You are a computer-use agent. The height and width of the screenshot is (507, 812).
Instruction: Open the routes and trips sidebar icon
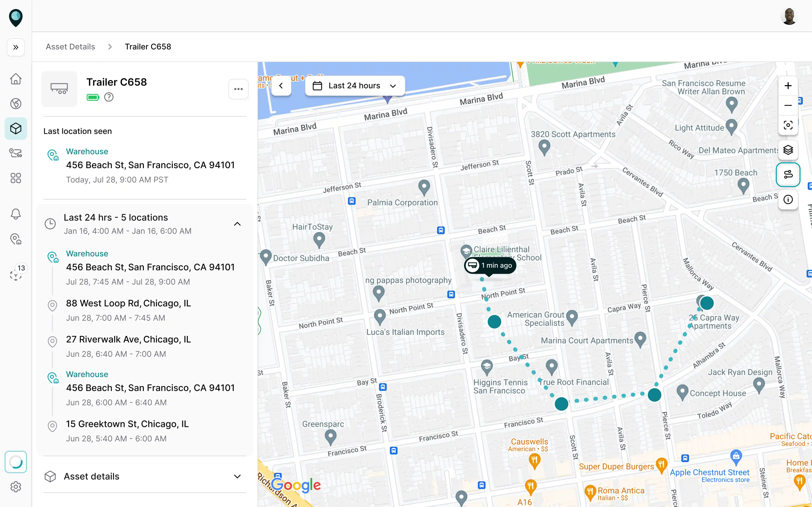[16, 153]
